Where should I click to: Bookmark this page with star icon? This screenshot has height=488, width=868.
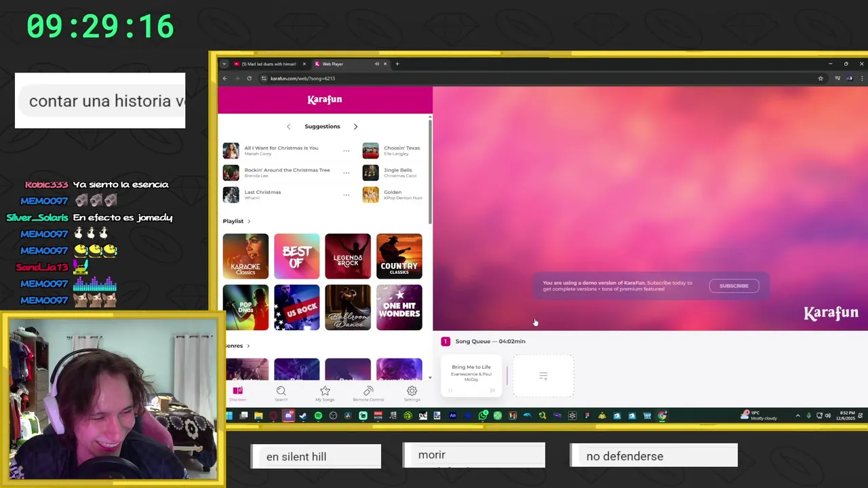point(821,79)
